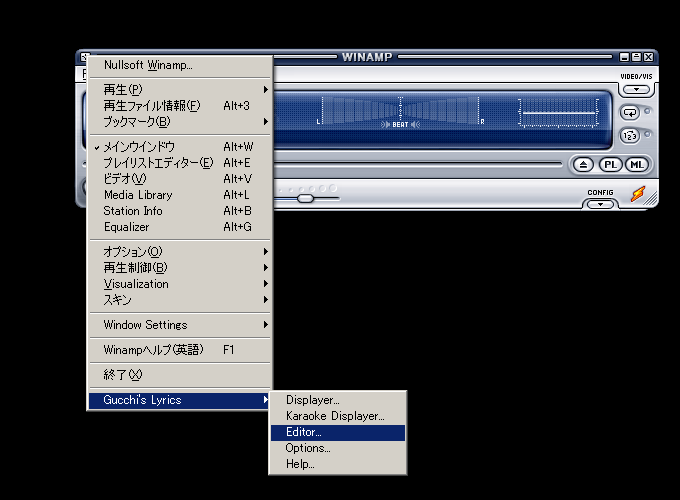
Task: Expand the オプション(O) submenu
Action: (180, 252)
